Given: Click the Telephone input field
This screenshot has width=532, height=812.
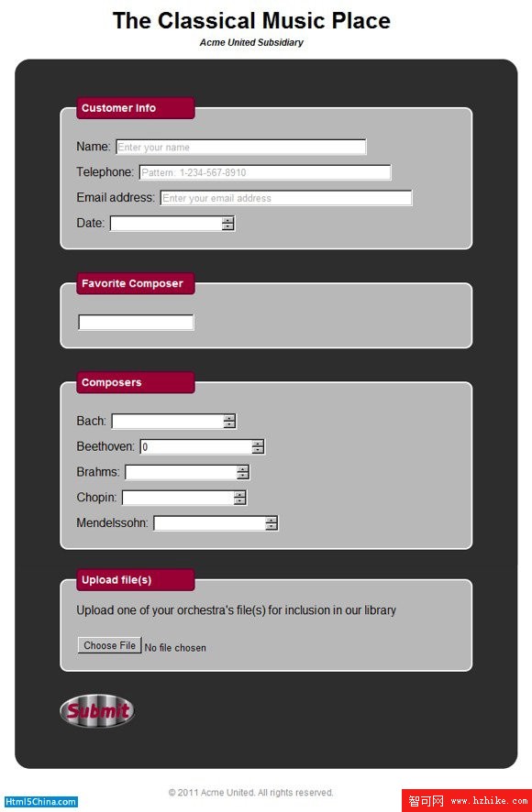Looking at the screenshot, I should 265,172.
